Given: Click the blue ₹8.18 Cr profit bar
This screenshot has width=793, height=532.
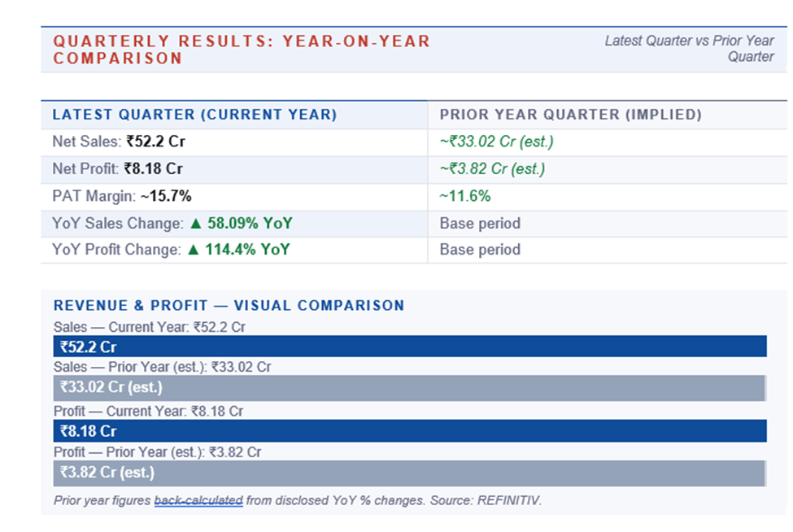Looking at the screenshot, I should point(409,431).
